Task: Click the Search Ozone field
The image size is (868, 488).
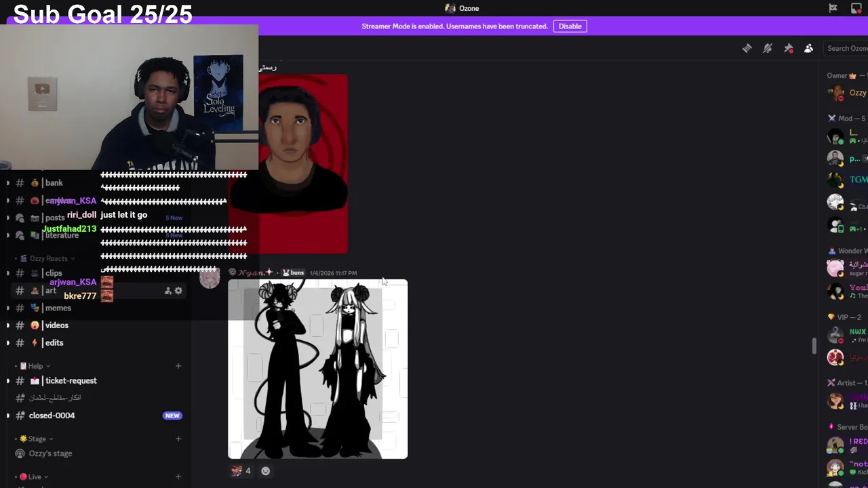Action: [845, 48]
